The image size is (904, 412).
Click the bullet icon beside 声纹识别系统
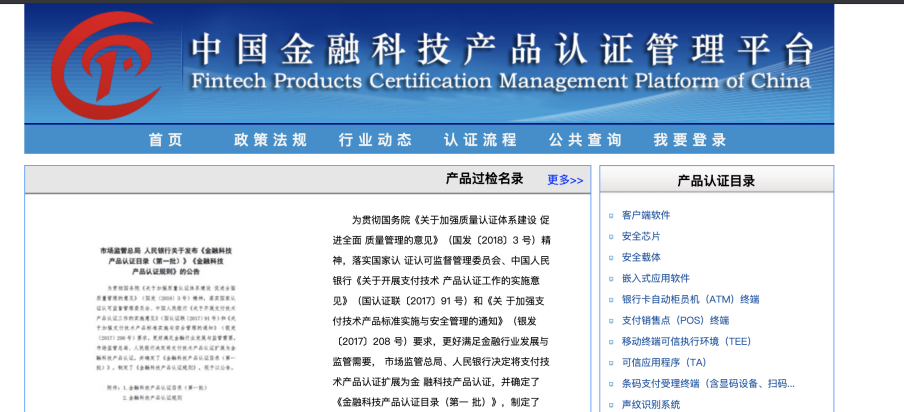click(611, 405)
